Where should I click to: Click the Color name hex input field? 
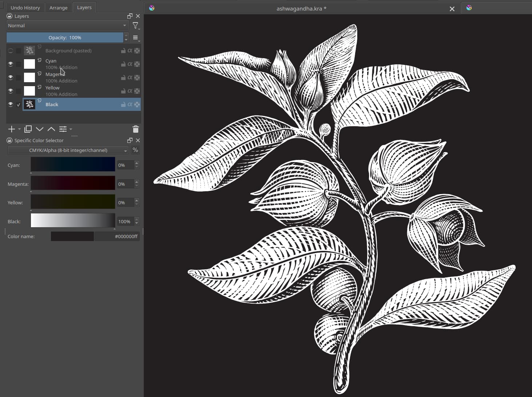pos(116,236)
